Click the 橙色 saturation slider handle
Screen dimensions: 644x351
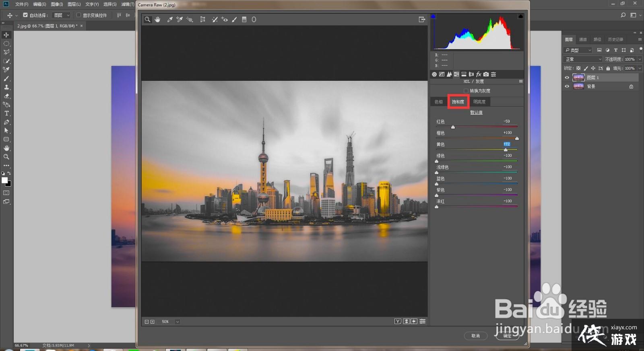[517, 138]
